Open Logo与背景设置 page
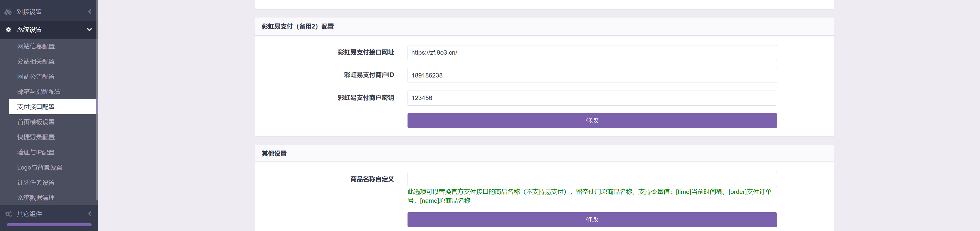The image size is (980, 231). tap(40, 167)
